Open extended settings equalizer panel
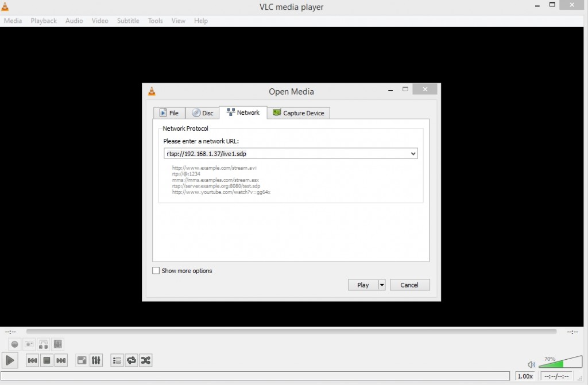 (96, 360)
